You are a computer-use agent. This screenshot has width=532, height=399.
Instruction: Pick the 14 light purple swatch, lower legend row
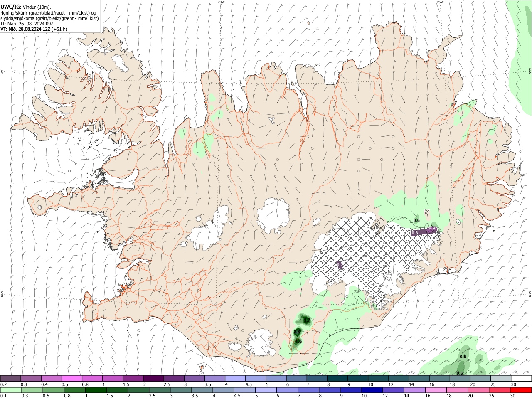(x=414, y=390)
